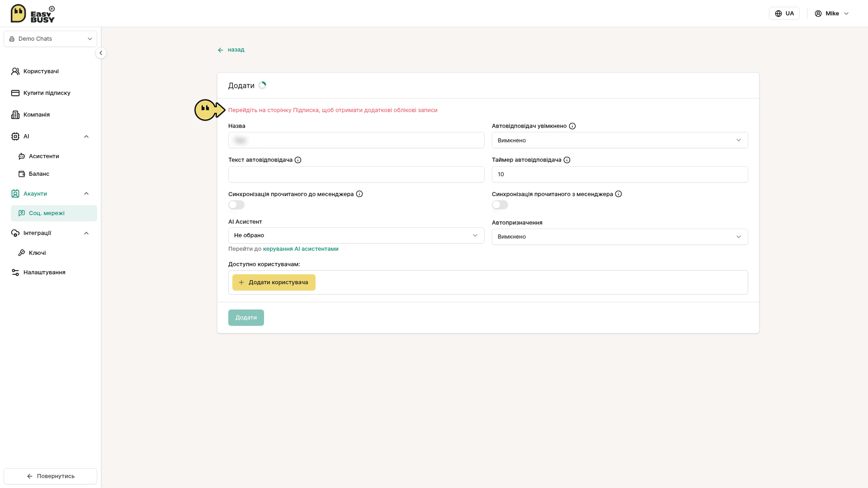Select Соц. мережі menu item

click(x=54, y=213)
